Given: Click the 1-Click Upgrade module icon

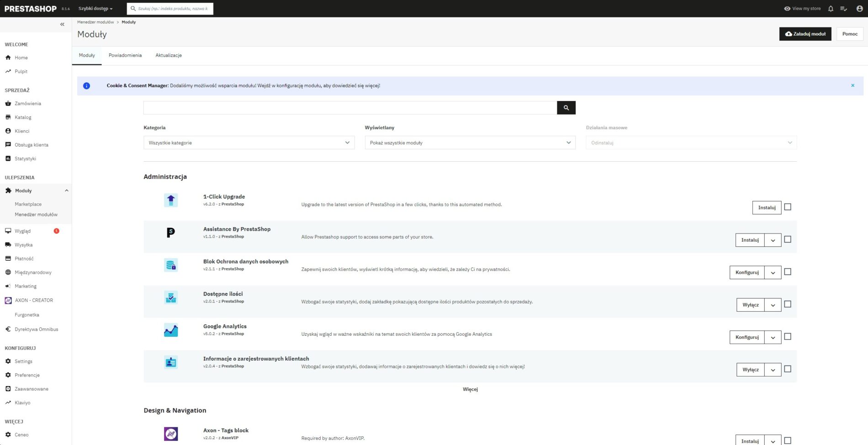Looking at the screenshot, I should pos(171,200).
